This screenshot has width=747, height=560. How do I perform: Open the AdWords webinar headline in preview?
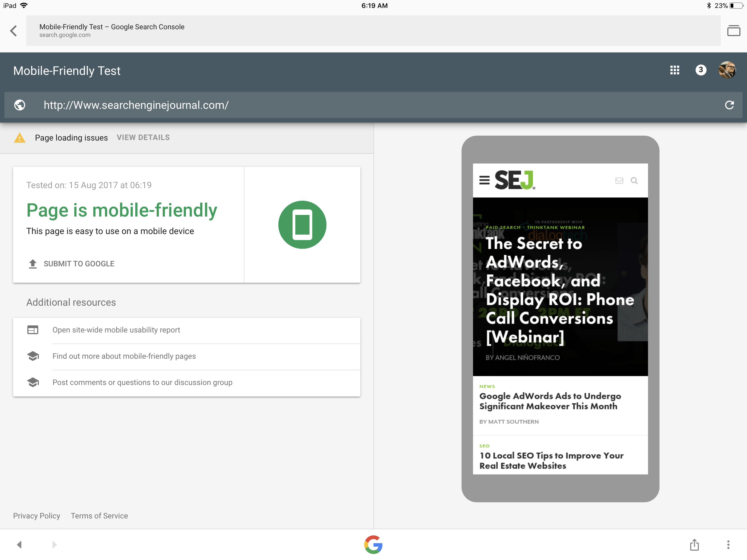coord(560,290)
